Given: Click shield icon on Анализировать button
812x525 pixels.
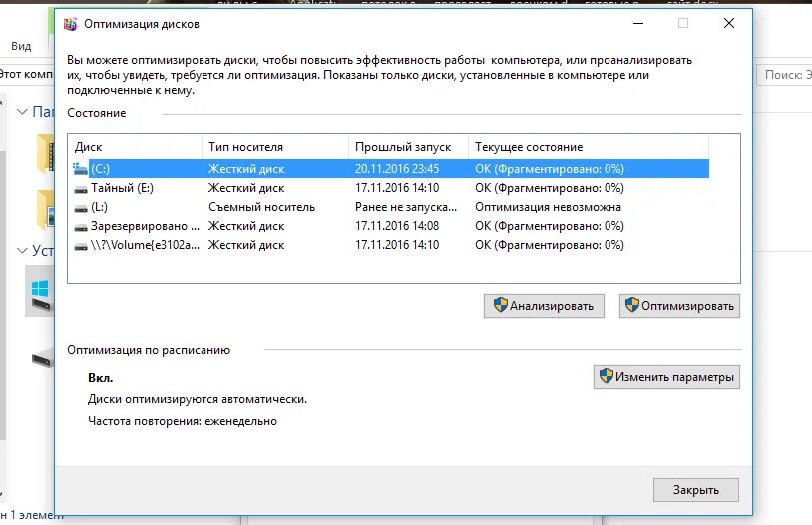Looking at the screenshot, I should click(x=500, y=305).
